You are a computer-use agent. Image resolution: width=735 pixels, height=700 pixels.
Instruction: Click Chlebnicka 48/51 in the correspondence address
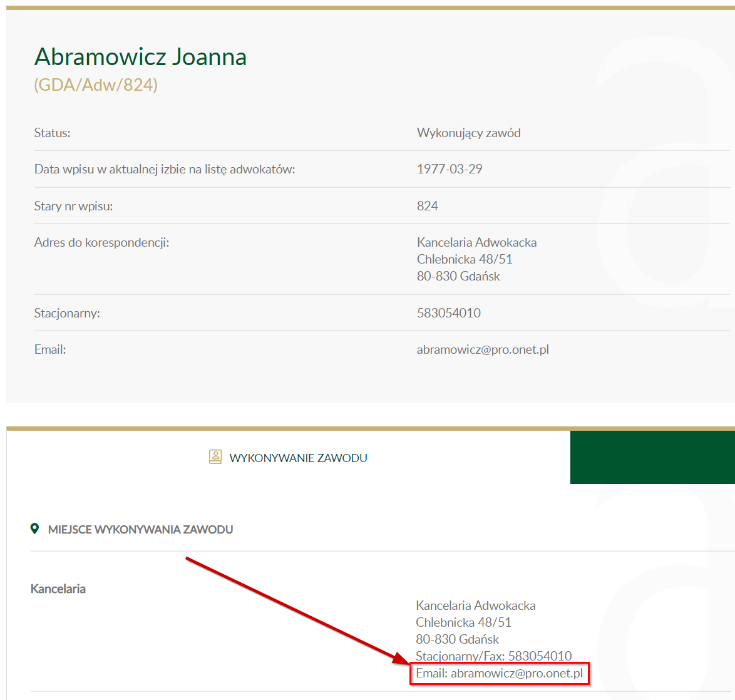pos(465,259)
